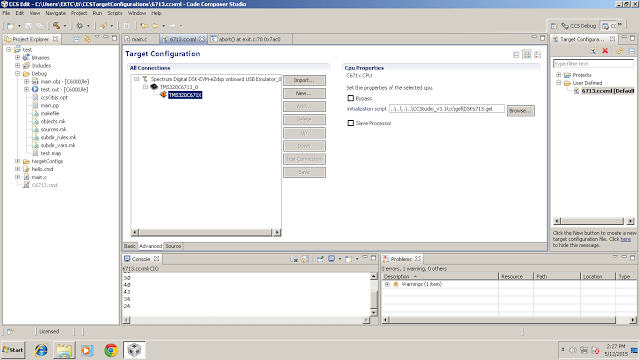Click the red Delete X icon
This screenshot has width=640, height=360.
605,51
